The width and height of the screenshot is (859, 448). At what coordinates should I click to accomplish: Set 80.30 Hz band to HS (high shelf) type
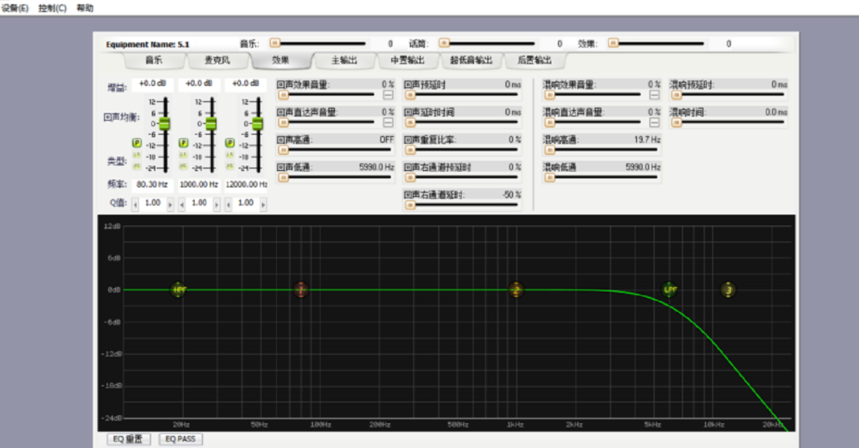coord(137,166)
